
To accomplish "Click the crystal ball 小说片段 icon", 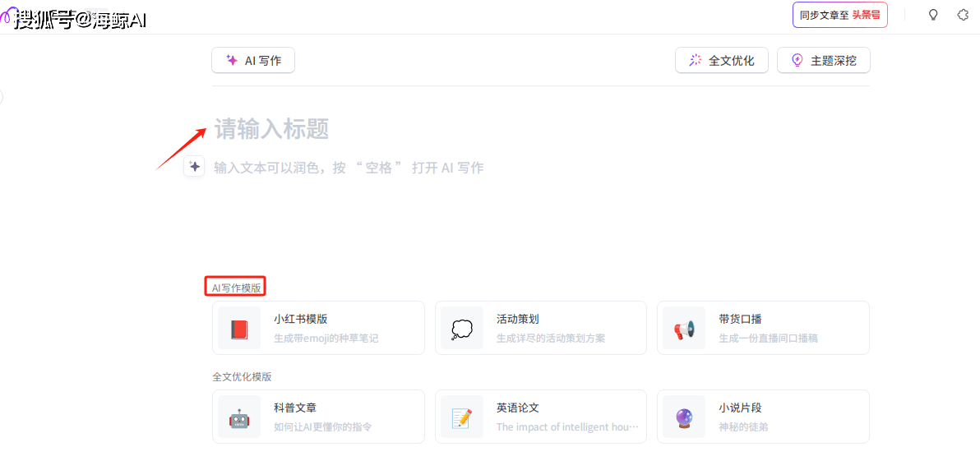I will coord(684,417).
